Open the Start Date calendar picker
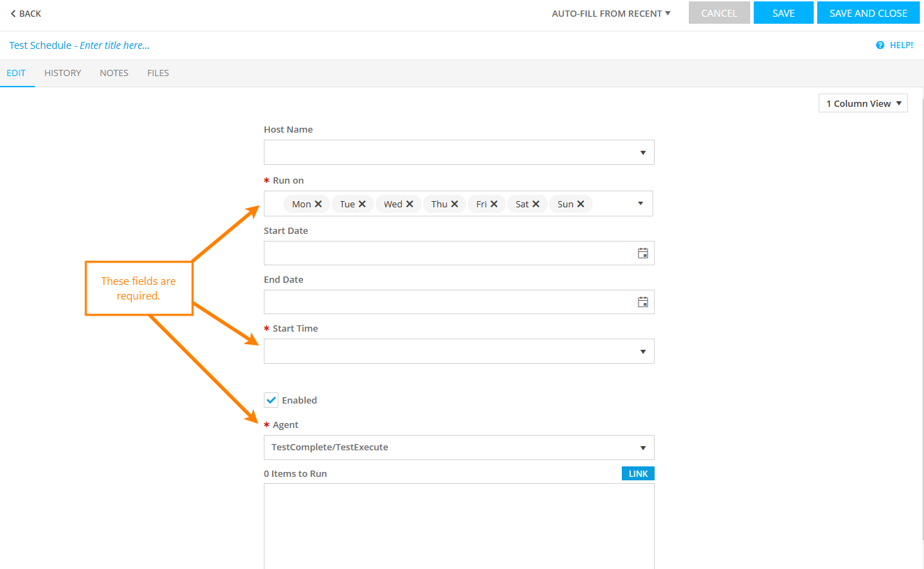 643,253
